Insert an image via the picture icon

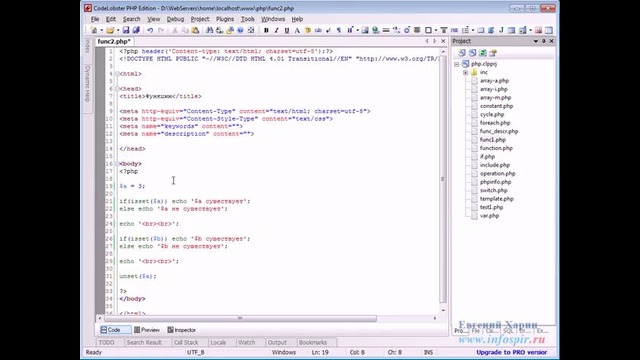365,30
